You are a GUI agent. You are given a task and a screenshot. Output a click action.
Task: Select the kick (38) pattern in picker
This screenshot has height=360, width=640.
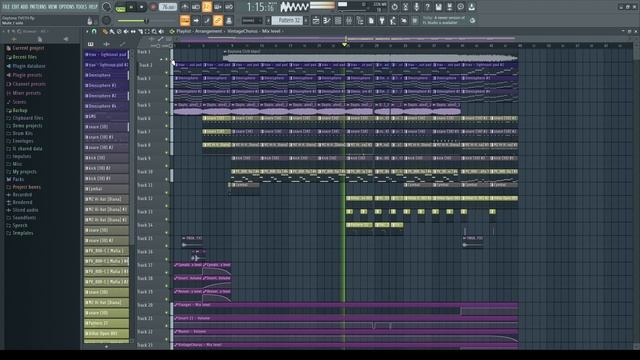[106, 158]
